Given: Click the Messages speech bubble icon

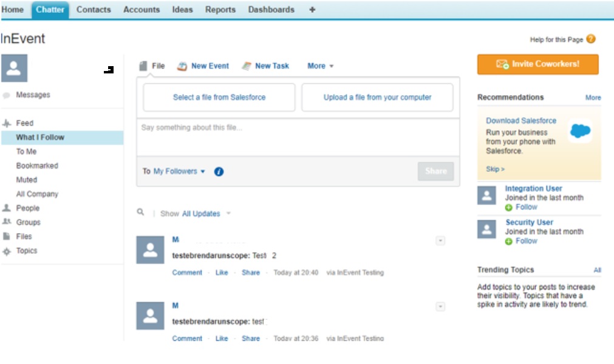Looking at the screenshot, I should tap(6, 95).
